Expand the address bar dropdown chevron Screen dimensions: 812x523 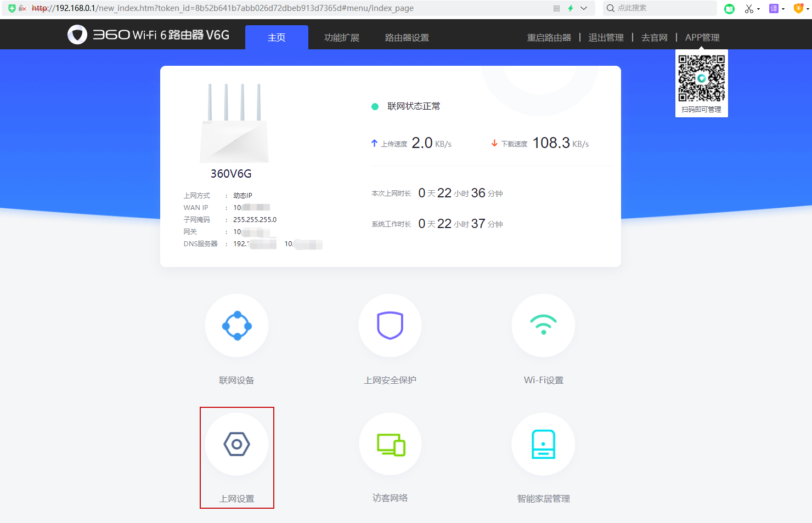point(584,8)
